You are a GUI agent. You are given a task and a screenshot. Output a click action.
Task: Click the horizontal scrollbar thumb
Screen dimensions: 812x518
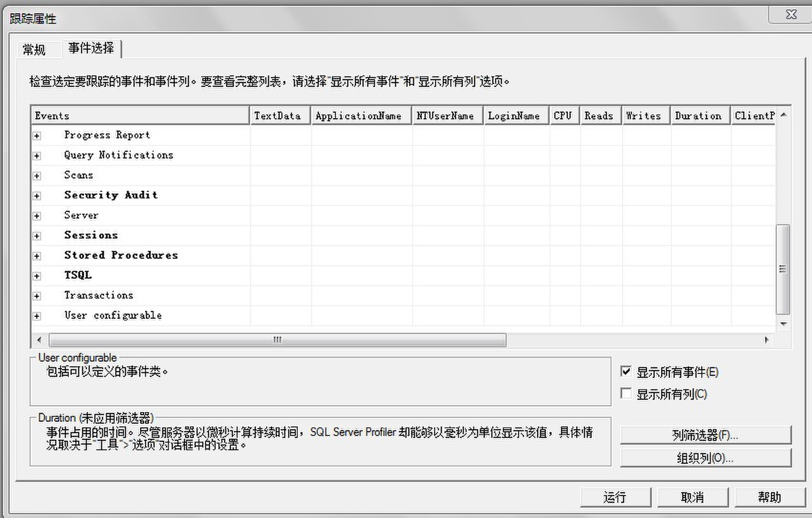pyautogui.click(x=277, y=340)
